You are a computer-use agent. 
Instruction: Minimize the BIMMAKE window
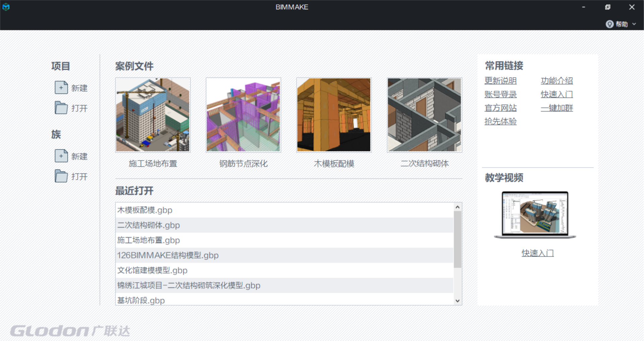[x=584, y=7]
